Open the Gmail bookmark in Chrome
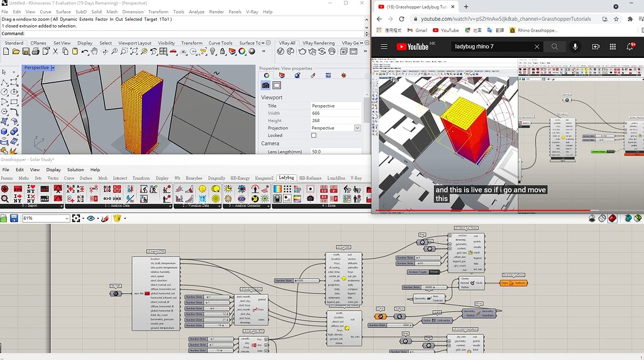This screenshot has height=360, width=644. [416, 30]
